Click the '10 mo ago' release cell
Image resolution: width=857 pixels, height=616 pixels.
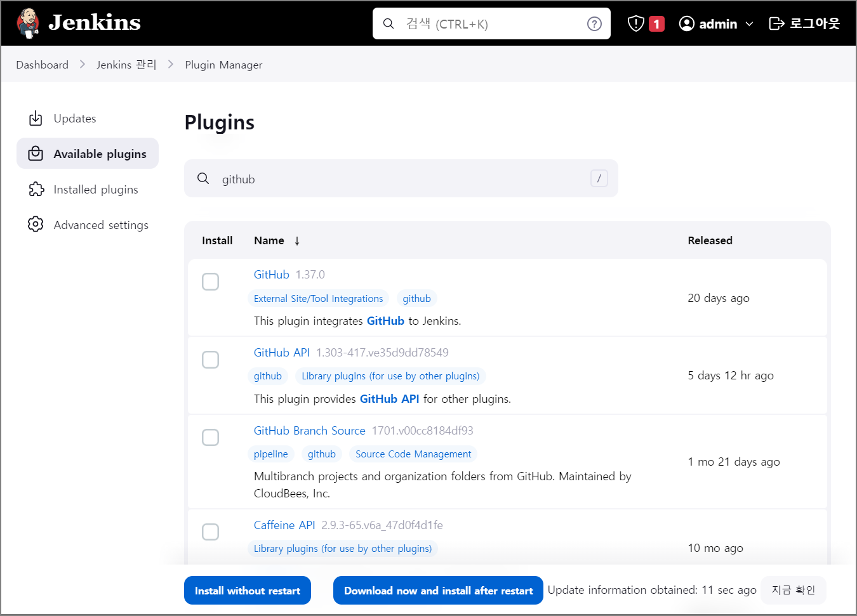(715, 548)
